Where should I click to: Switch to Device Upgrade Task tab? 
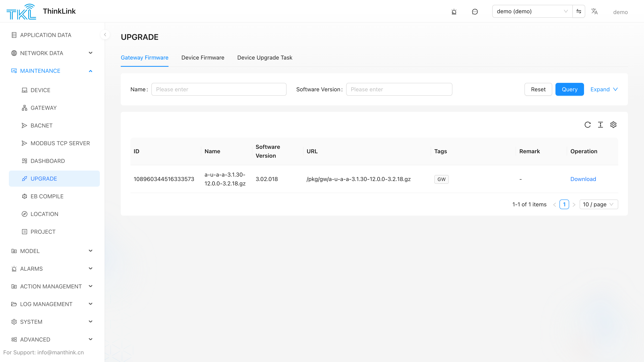point(265,58)
